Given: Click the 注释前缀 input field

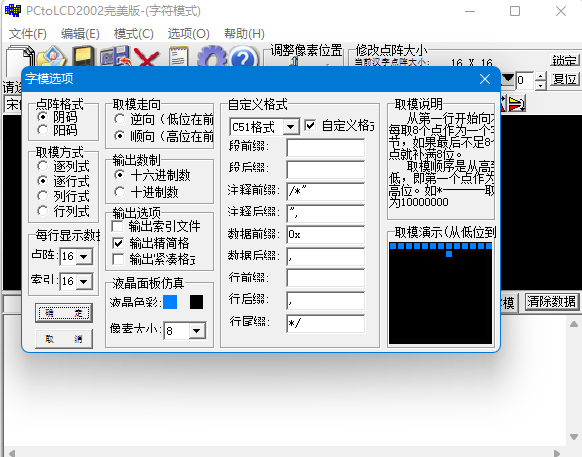Looking at the screenshot, I should click(x=326, y=192).
